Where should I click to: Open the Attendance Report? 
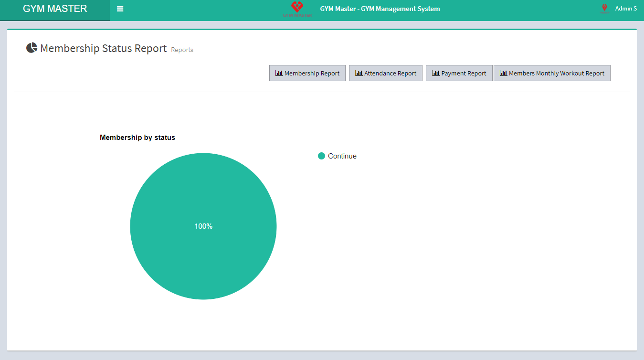coord(385,73)
